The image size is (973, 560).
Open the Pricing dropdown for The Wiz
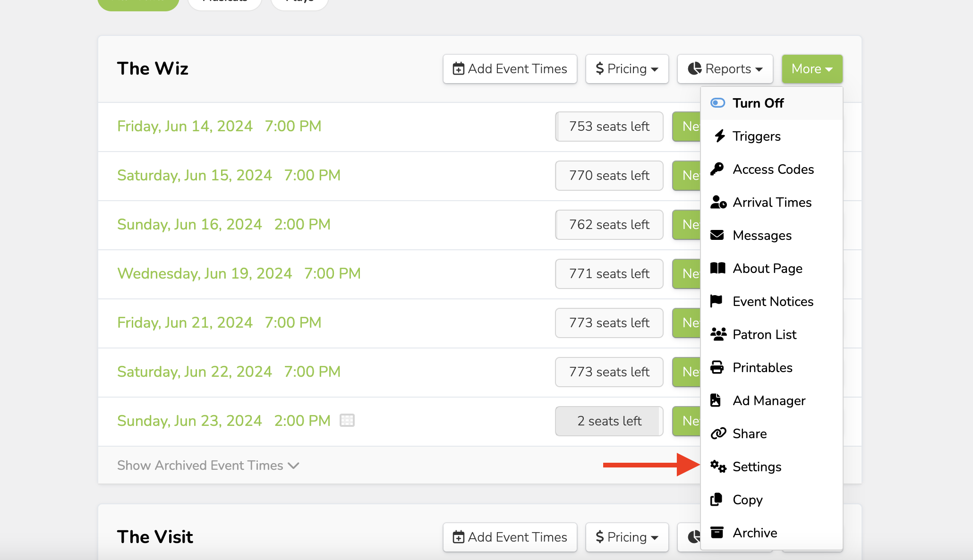627,69
